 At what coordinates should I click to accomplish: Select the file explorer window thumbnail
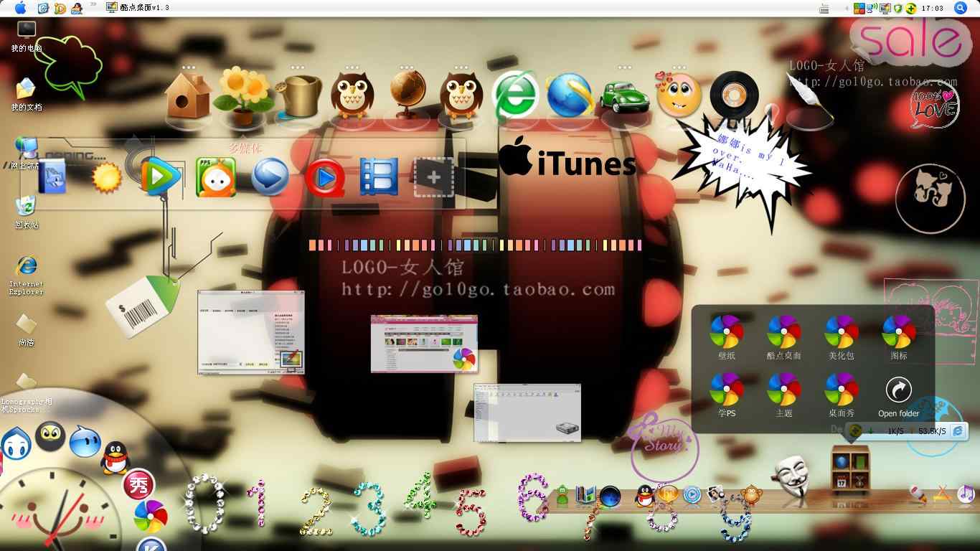coord(527,413)
